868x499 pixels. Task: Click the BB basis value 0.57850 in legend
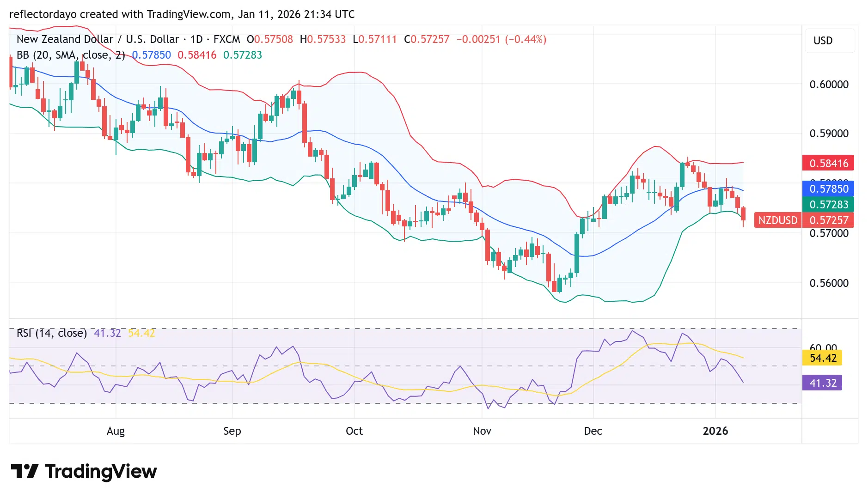click(x=152, y=55)
